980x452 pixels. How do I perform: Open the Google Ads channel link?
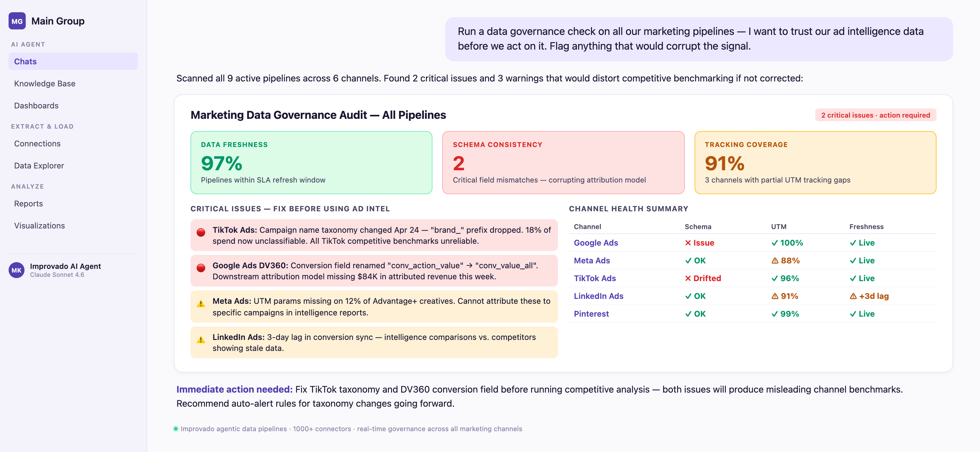(596, 243)
